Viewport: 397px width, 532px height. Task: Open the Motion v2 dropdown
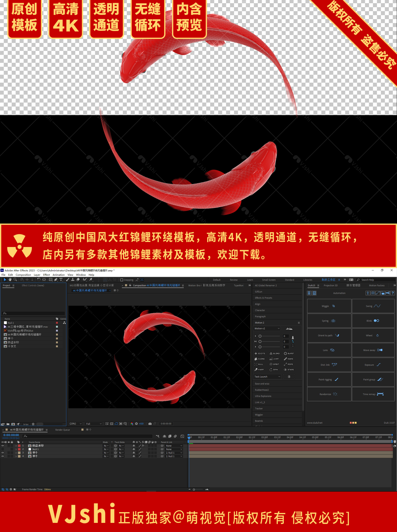(267, 328)
